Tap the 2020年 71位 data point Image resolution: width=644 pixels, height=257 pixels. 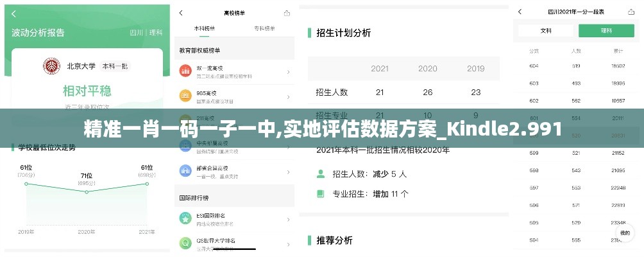coord(87,191)
